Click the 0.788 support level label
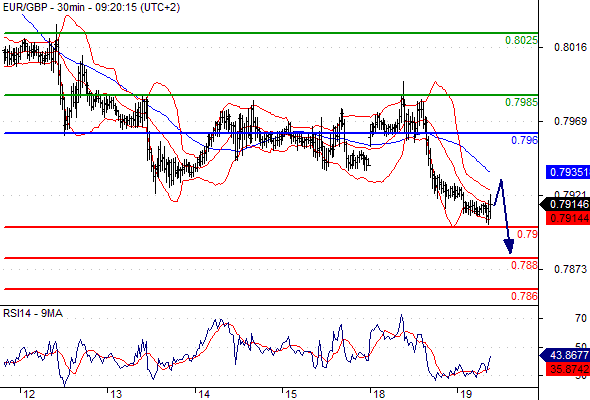 click(524, 265)
